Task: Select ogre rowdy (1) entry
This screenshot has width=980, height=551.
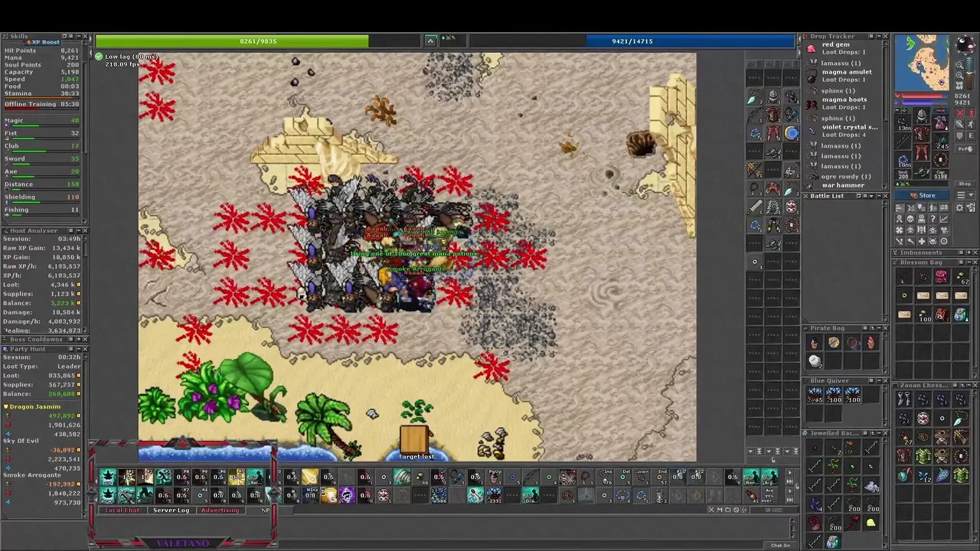Action: click(846, 177)
